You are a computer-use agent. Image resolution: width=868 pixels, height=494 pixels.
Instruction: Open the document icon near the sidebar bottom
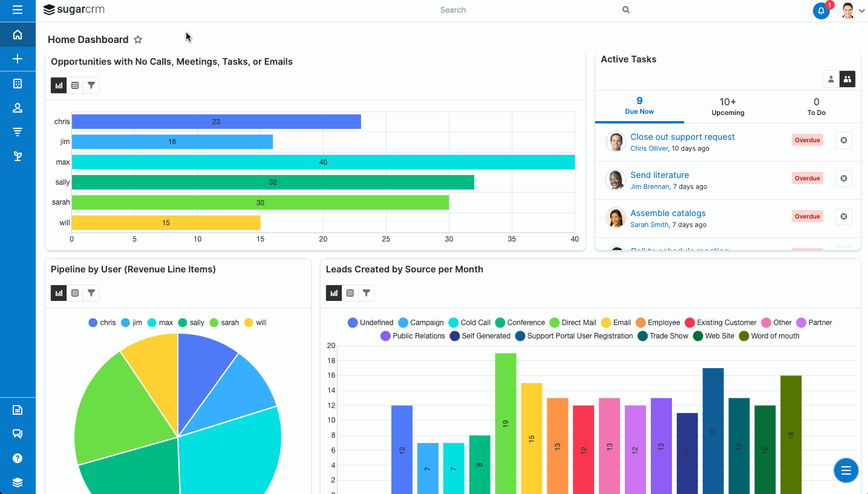coord(18,410)
